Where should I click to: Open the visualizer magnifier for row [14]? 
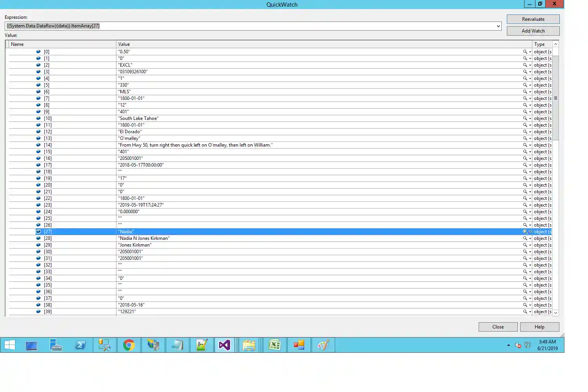click(x=525, y=145)
